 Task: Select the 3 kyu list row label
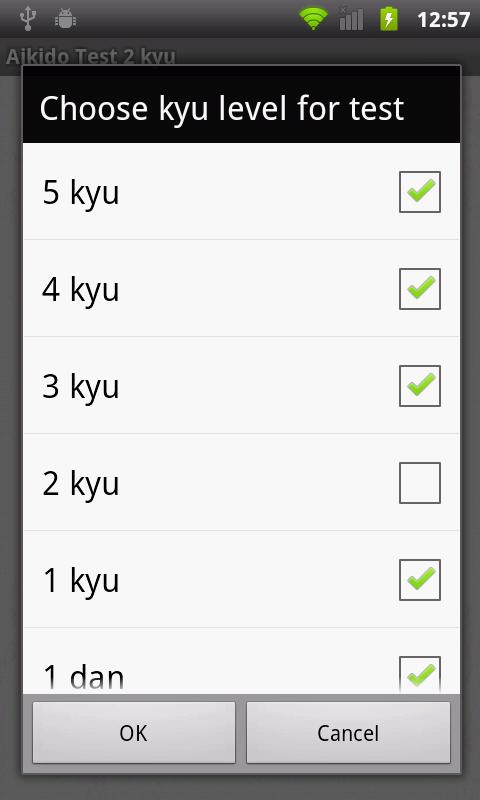tap(81, 388)
